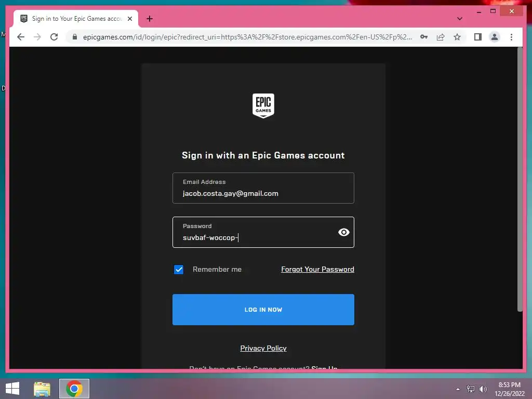
Task: Open the network tray icon
Action: tap(471, 389)
